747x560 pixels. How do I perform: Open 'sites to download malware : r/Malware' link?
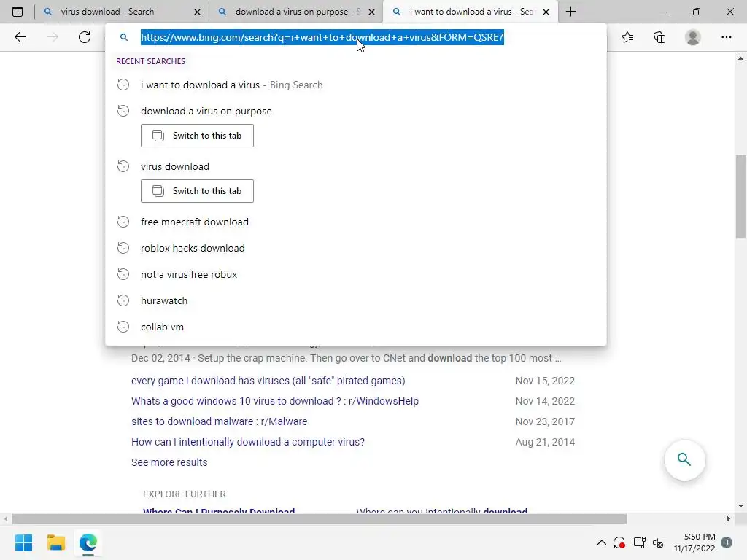219,422
